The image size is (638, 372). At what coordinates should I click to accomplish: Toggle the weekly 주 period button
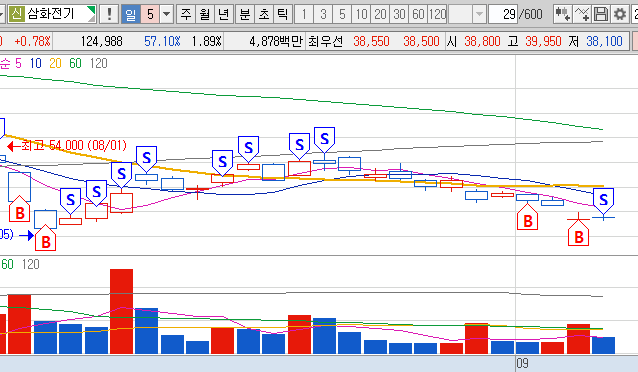tap(186, 15)
